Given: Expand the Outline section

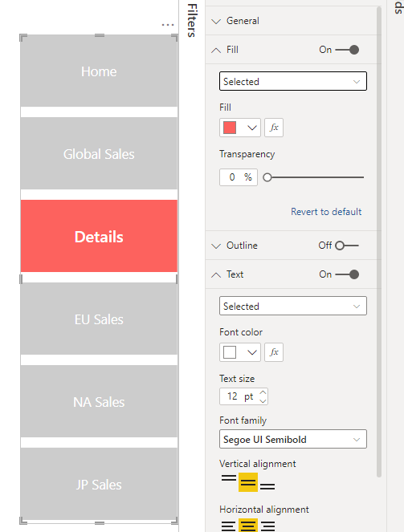Looking at the screenshot, I should coord(216,246).
